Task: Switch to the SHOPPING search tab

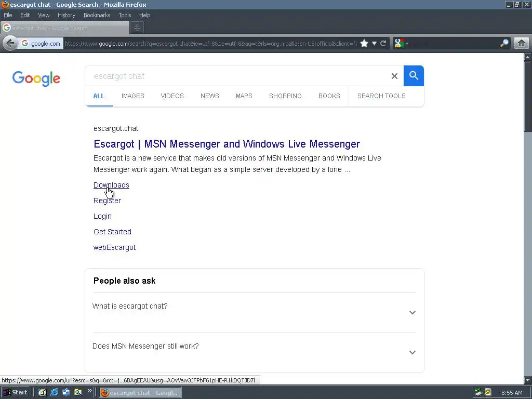Action: 285,96
